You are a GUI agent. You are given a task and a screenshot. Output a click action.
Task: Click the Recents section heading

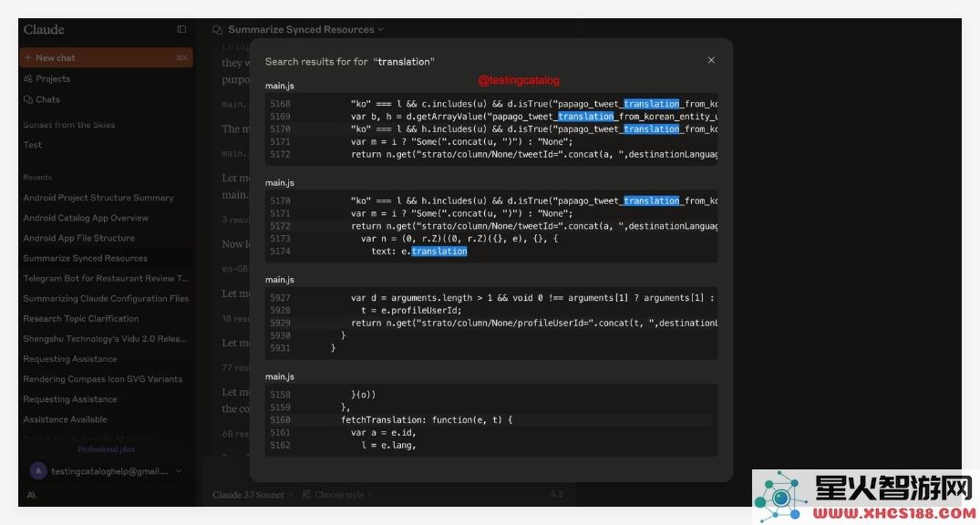tap(37, 178)
